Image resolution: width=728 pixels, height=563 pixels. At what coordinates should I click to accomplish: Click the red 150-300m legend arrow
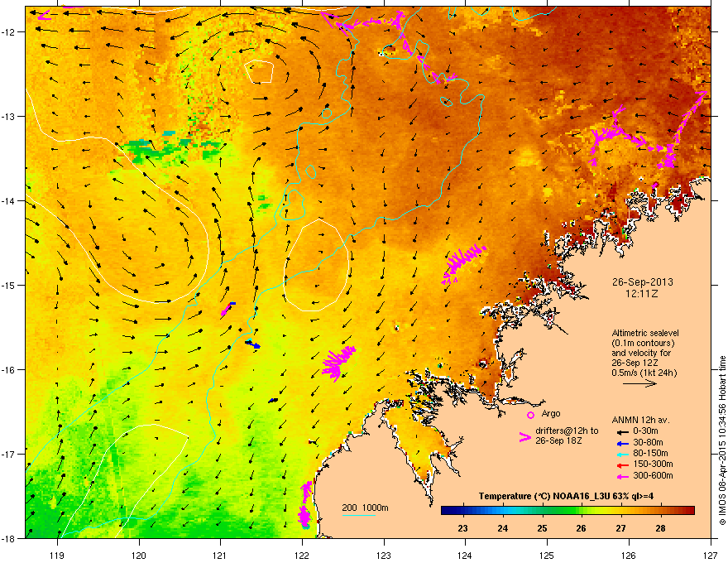click(x=622, y=465)
